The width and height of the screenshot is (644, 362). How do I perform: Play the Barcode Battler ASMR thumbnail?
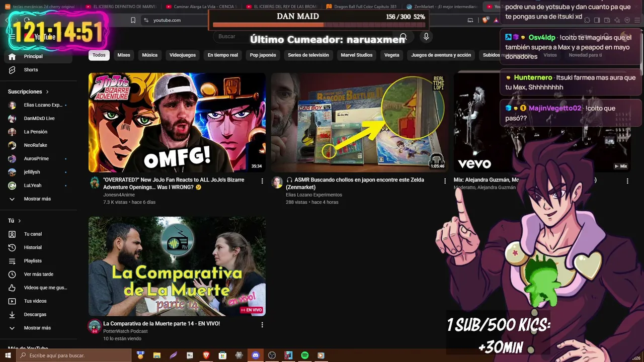tap(360, 123)
